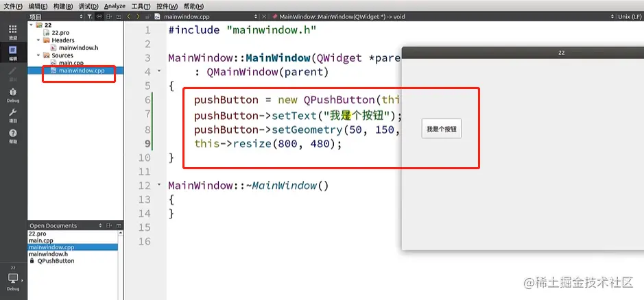Click the file lock icon in editor toolbar
644x300 pixels.
(x=147, y=17)
